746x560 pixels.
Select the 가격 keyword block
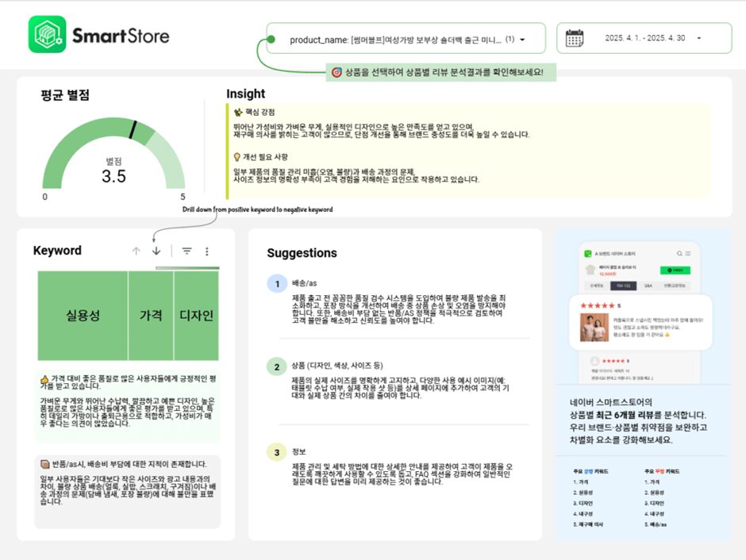click(x=151, y=316)
